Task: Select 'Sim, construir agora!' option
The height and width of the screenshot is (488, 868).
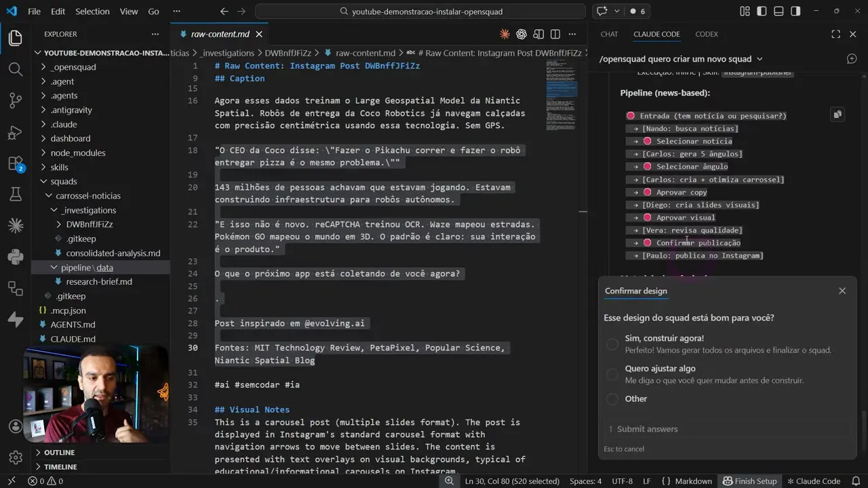Action: pos(664,338)
